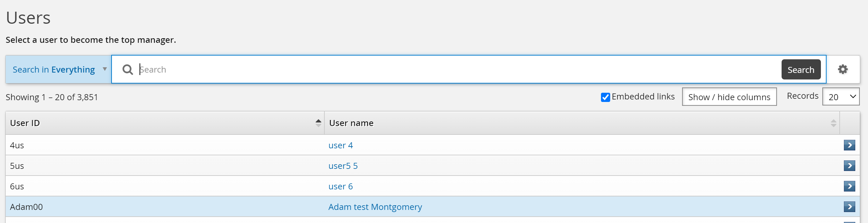
Task: Open the user 6 link
Action: (x=340, y=187)
